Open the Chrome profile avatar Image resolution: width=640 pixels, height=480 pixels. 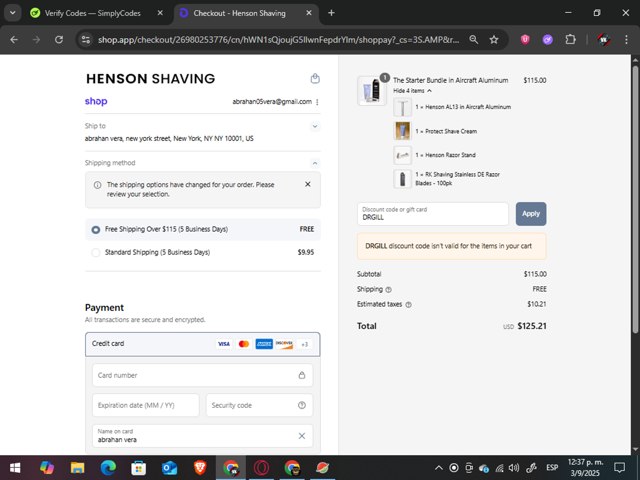(604, 40)
